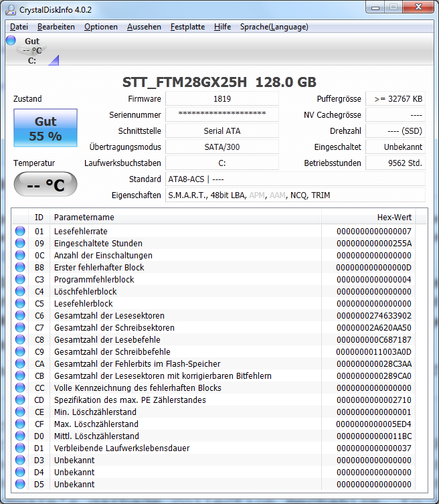The height and width of the screenshot is (504, 439).
Task: Close the CrystalDiskInfo window
Action: 418,7
